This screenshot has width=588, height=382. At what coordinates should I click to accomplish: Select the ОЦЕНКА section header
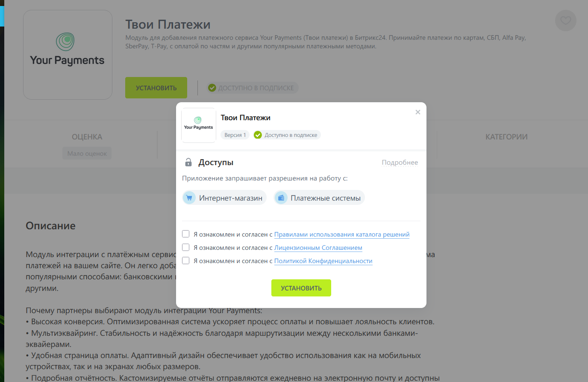(87, 137)
